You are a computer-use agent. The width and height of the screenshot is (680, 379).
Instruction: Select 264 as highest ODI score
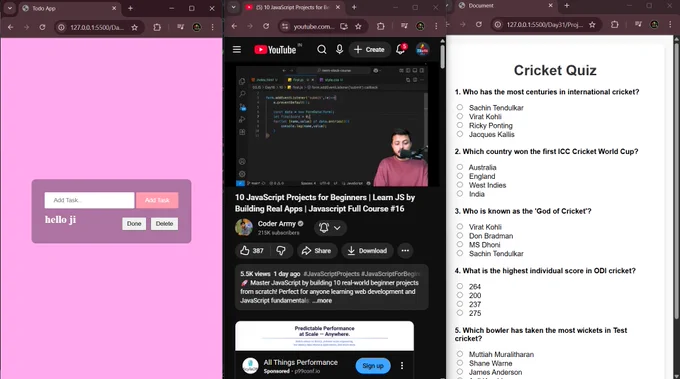click(460, 286)
